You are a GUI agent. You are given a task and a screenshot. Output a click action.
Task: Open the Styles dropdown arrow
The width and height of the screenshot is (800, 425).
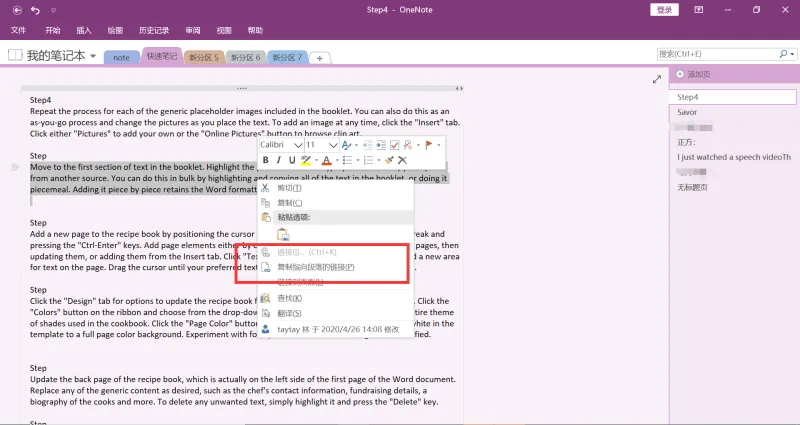click(356, 145)
